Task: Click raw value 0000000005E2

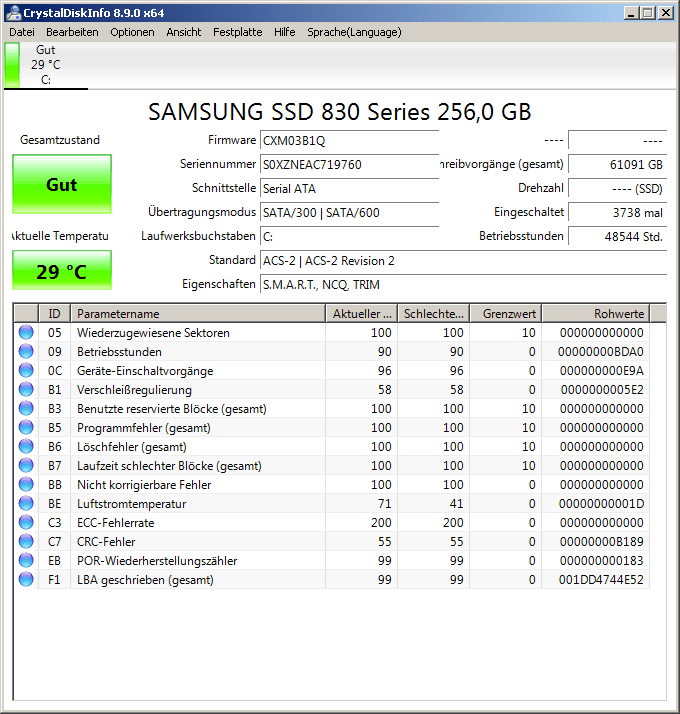Action: pos(602,390)
